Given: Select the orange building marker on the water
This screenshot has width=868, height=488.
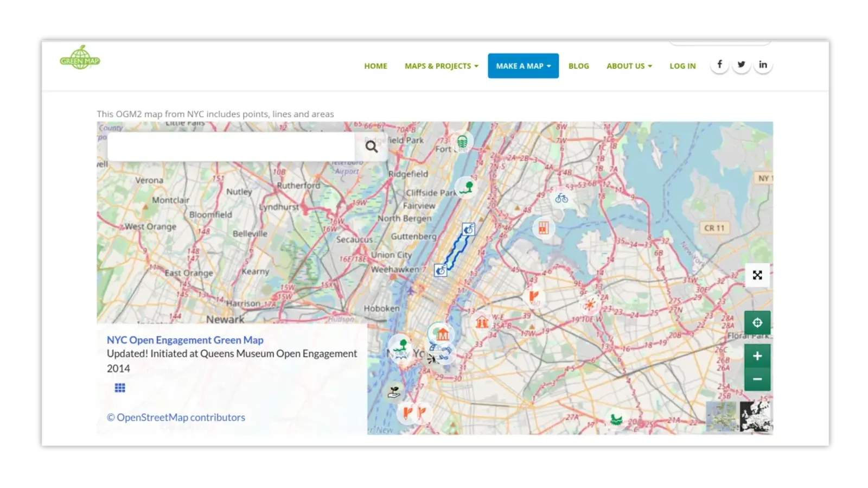Looking at the screenshot, I should tap(544, 227).
